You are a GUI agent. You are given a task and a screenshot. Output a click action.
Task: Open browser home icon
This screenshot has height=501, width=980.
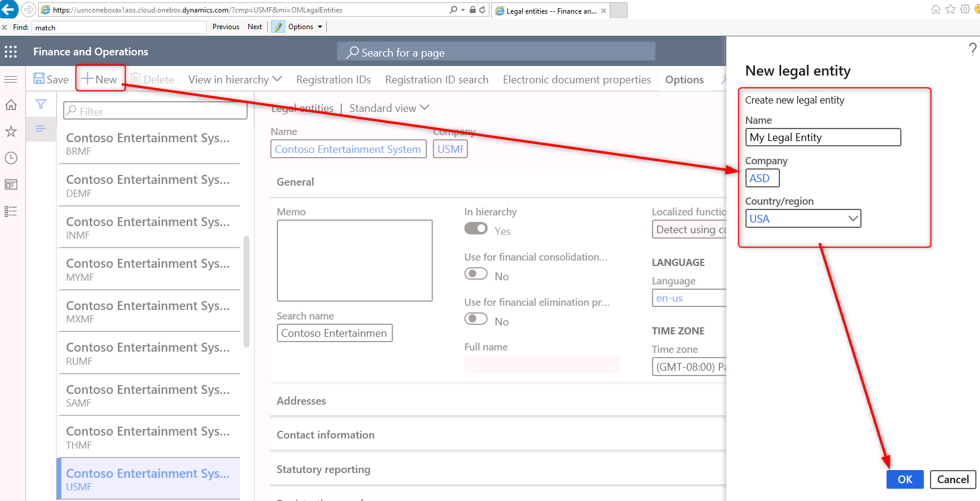click(936, 10)
